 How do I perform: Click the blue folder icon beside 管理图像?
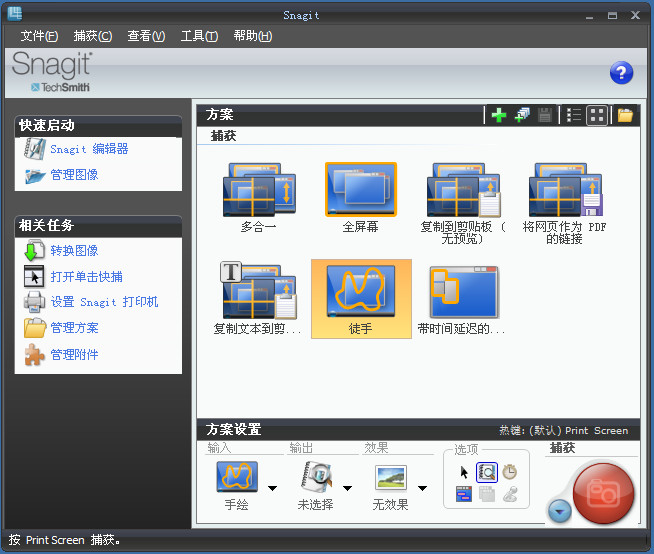tap(35, 176)
